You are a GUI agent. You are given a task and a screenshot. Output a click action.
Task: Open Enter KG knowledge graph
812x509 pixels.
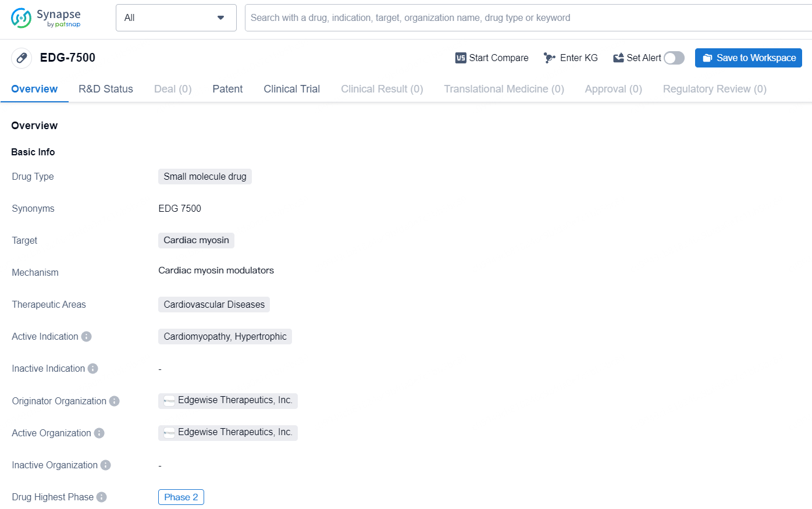pos(571,58)
